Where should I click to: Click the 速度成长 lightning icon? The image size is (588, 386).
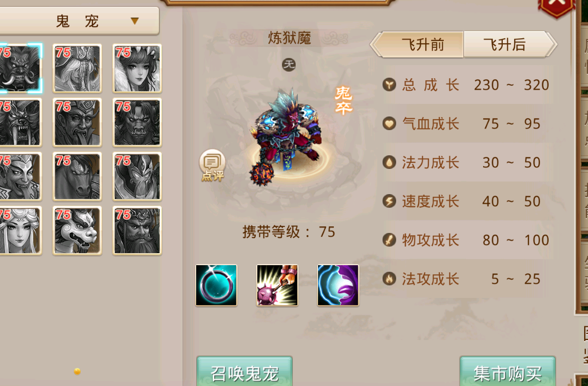tap(389, 201)
